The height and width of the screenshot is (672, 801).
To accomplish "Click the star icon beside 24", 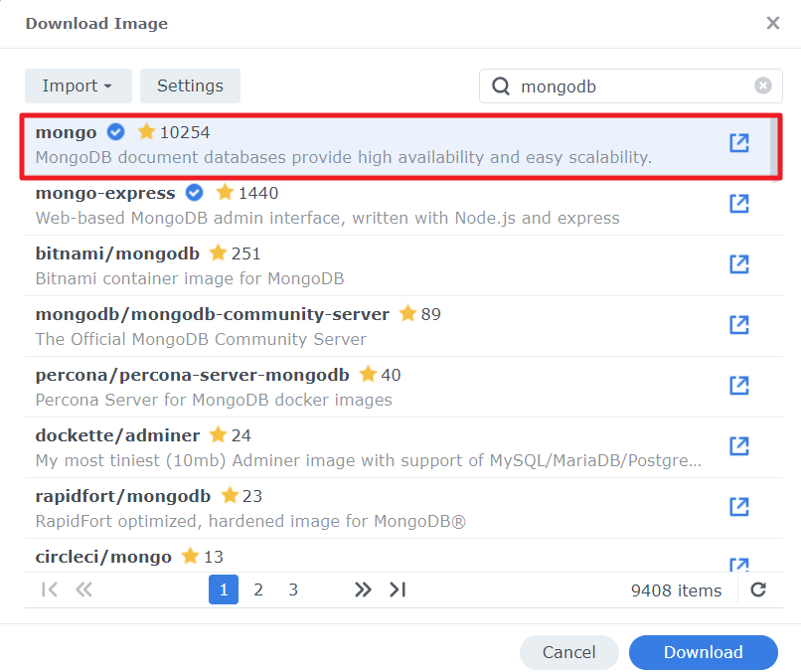I will [x=218, y=434].
